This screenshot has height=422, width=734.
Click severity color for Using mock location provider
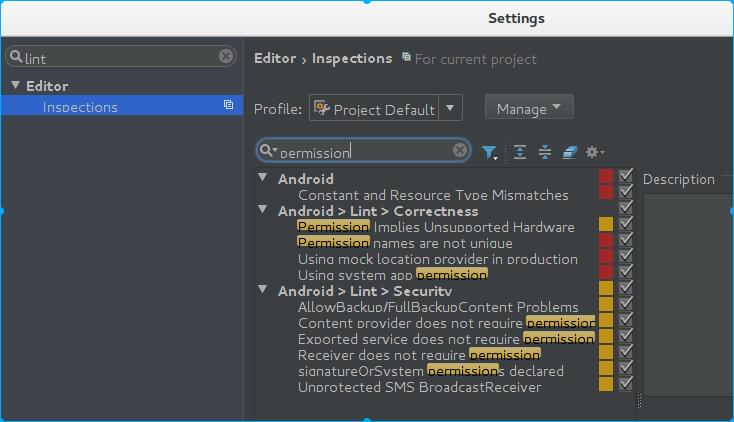click(x=606, y=257)
